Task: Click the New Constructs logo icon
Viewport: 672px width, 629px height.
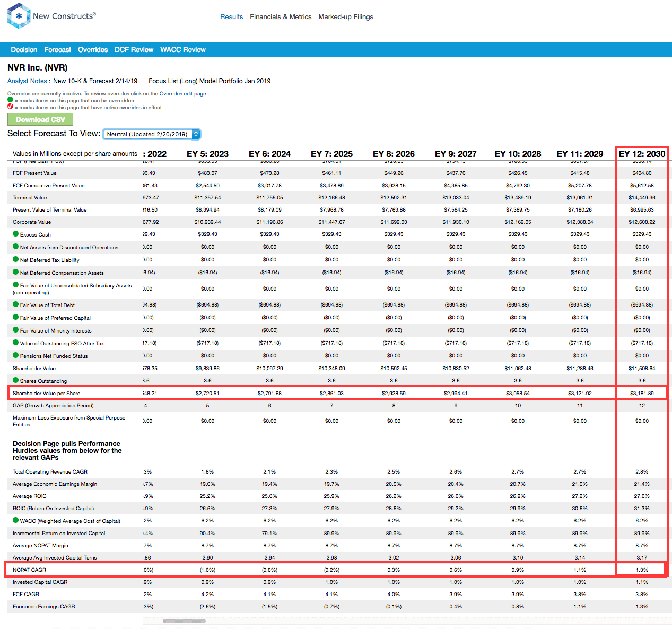Action: [x=19, y=16]
